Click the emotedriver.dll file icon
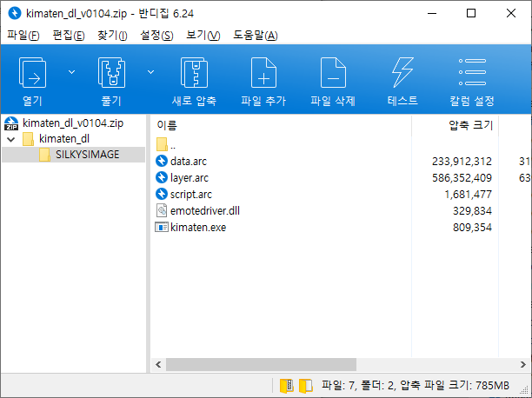Image resolution: width=532 pixels, height=398 pixels. [162, 210]
